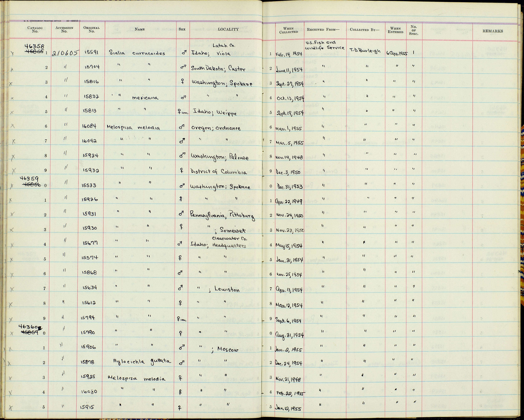Select the date 'Dec. 3, 1950'
Image resolution: width=524 pixels, height=420 pixels.
[x=288, y=172]
